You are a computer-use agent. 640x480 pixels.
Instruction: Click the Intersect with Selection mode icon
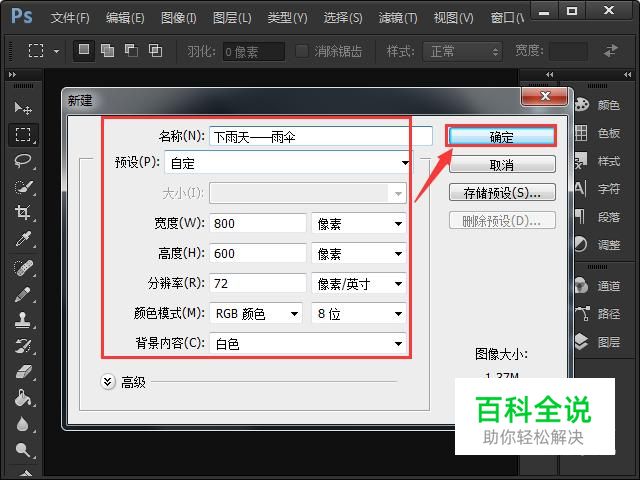coord(155,51)
